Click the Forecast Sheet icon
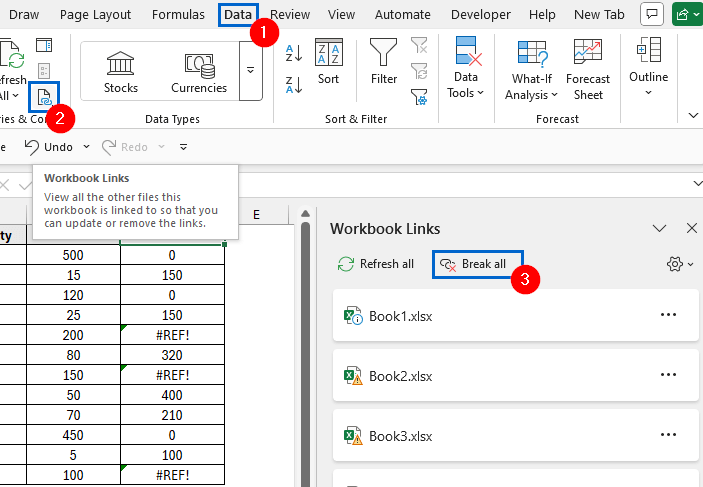 588,68
